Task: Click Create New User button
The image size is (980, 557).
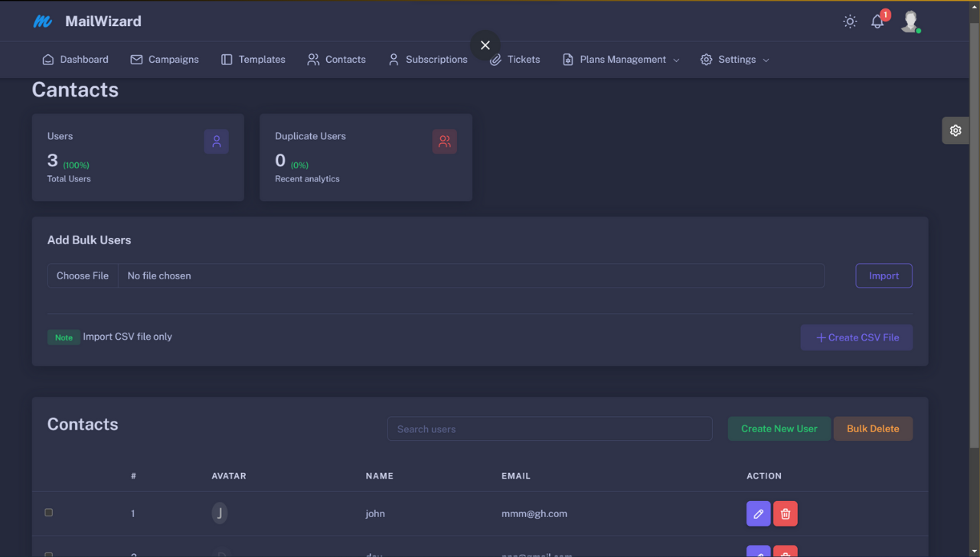Action: click(779, 428)
